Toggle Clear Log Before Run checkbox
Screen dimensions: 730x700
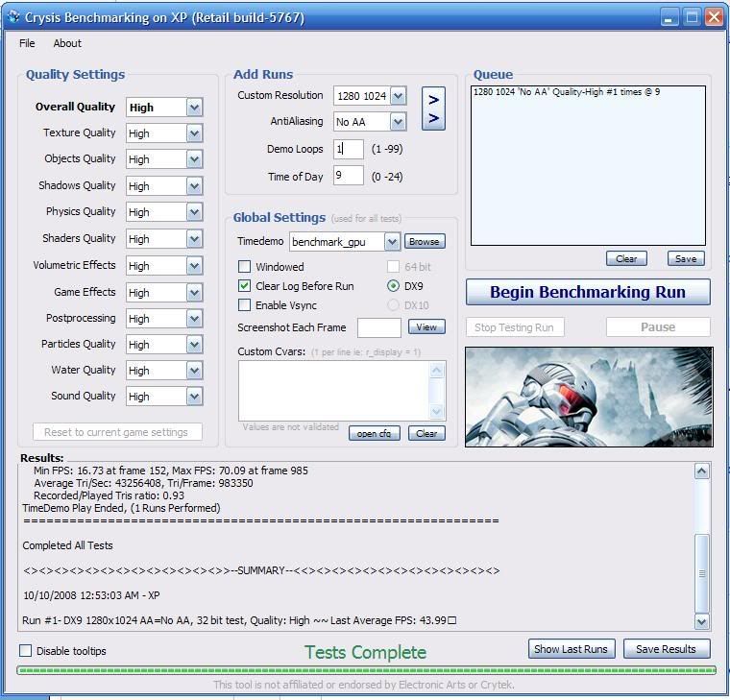[x=244, y=286]
